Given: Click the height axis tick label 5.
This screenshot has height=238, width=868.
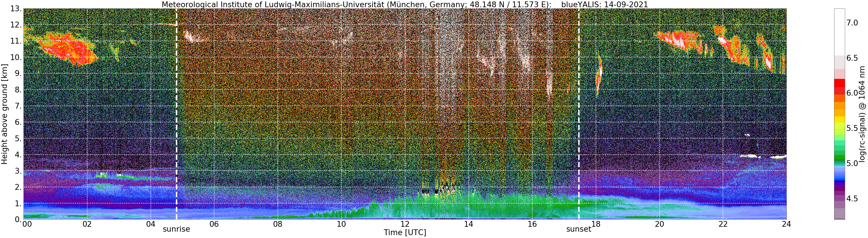Looking at the screenshot, I should 18,138.
